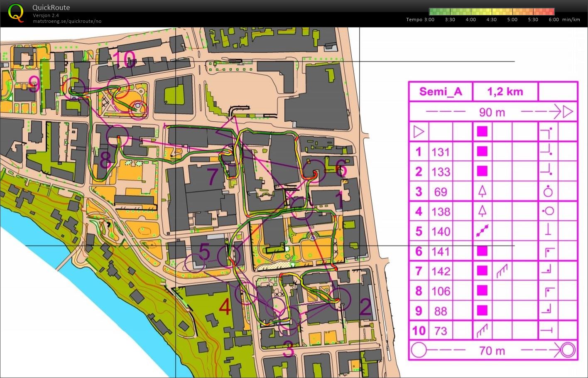The height and width of the screenshot is (378, 588).
Task: Click building symbol in control 9 row
Action: 482,310
